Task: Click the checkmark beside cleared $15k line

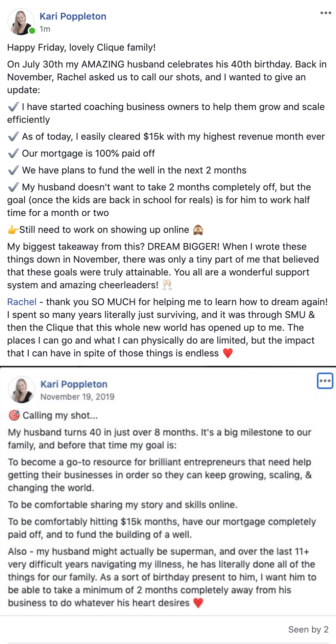Action: click(x=13, y=137)
